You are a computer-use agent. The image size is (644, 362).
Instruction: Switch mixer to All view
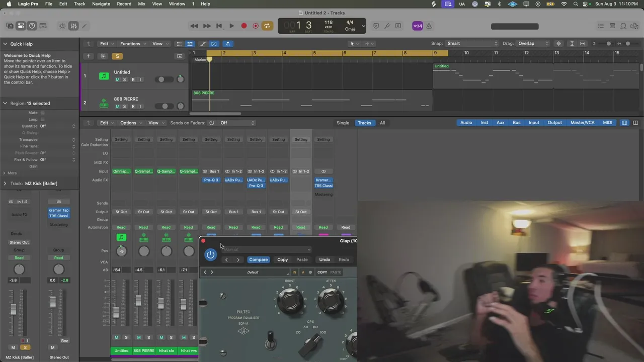pyautogui.click(x=382, y=123)
